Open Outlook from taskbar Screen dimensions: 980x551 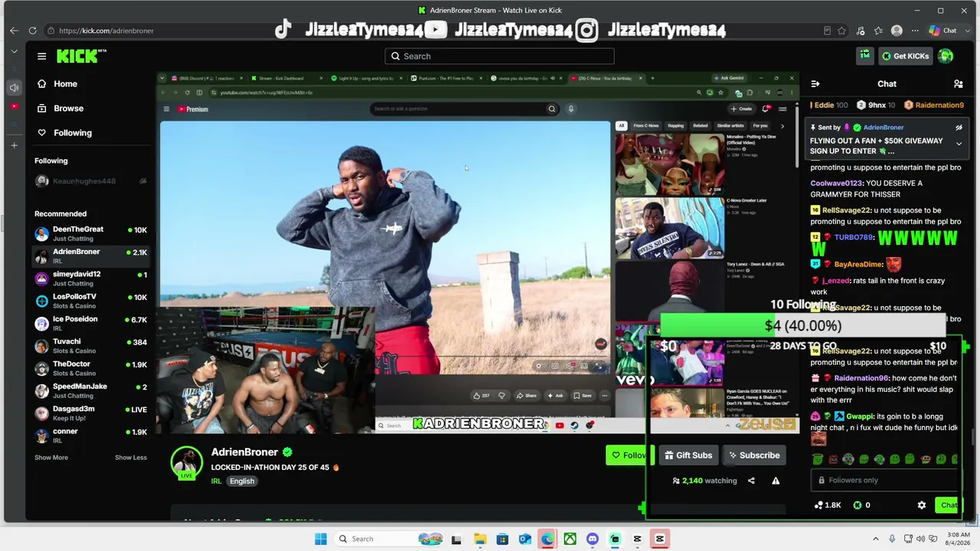[524, 539]
